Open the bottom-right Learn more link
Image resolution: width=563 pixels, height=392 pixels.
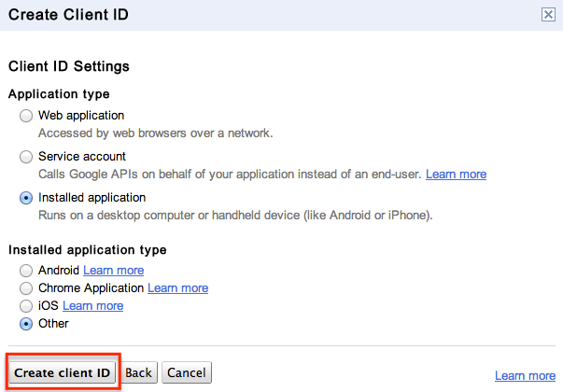(x=525, y=375)
